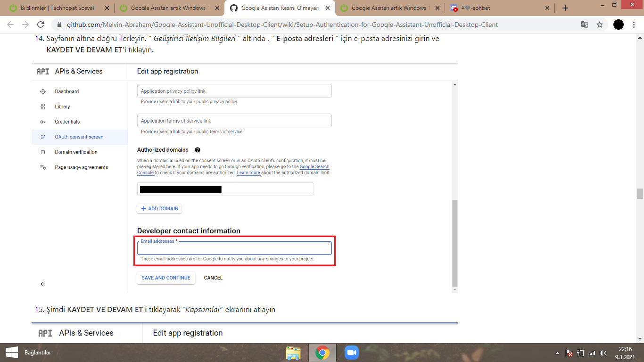The width and height of the screenshot is (644, 362).
Task: Select the Google Asistan Resmi Olmayan tab
Action: [280, 8]
